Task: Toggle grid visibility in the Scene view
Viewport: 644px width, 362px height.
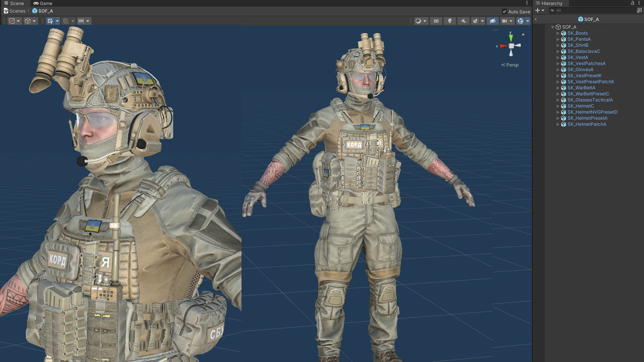Action: coord(50,21)
